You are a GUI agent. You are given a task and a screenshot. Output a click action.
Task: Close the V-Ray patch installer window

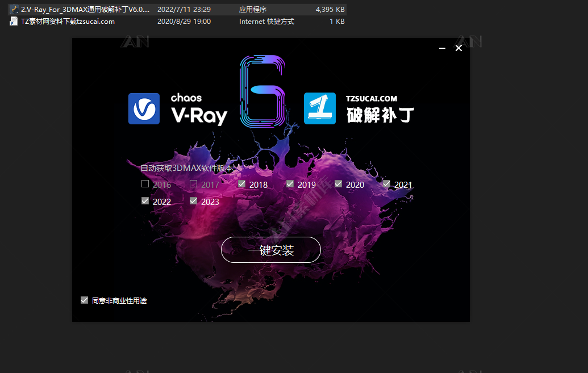(x=458, y=48)
